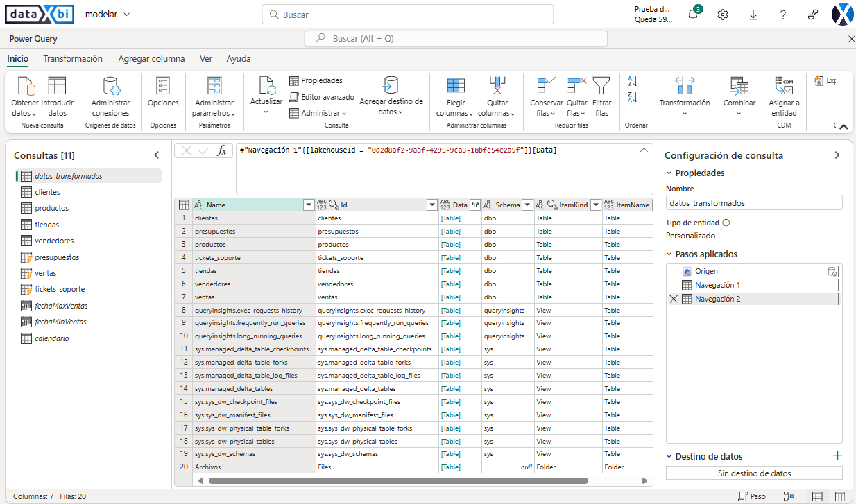856x504 pixels.
Task: Open the Id column filter dropdown
Action: (431, 205)
